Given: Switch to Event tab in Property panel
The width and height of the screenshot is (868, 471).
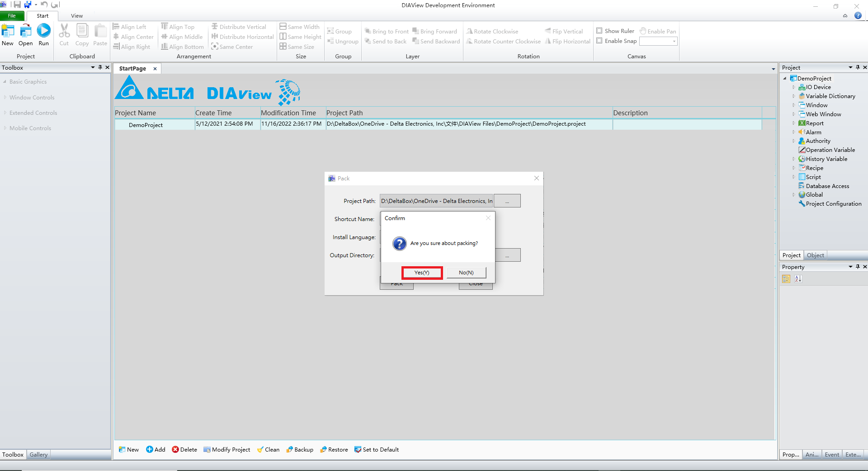Looking at the screenshot, I should pyautogui.click(x=831, y=455).
